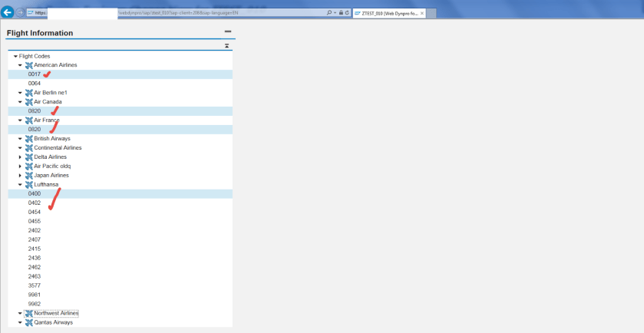Collapse the Northwest Airlines node

(20, 313)
